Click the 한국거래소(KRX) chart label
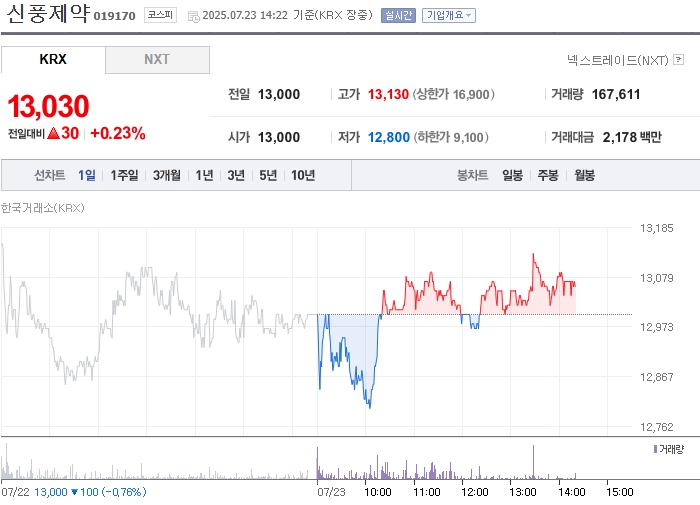This screenshot has height=505, width=700. pos(42,208)
